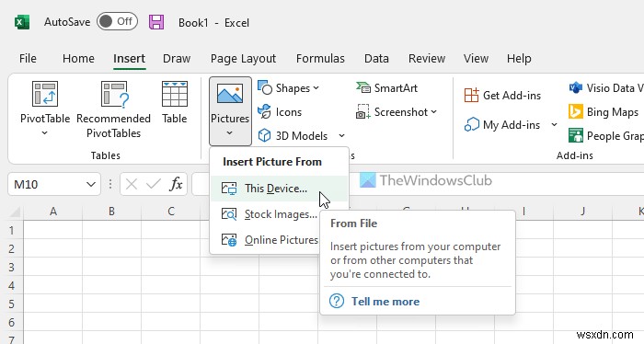Click the People Graph add-in
Image resolution: width=644 pixels, height=344 pixels.
606,135
